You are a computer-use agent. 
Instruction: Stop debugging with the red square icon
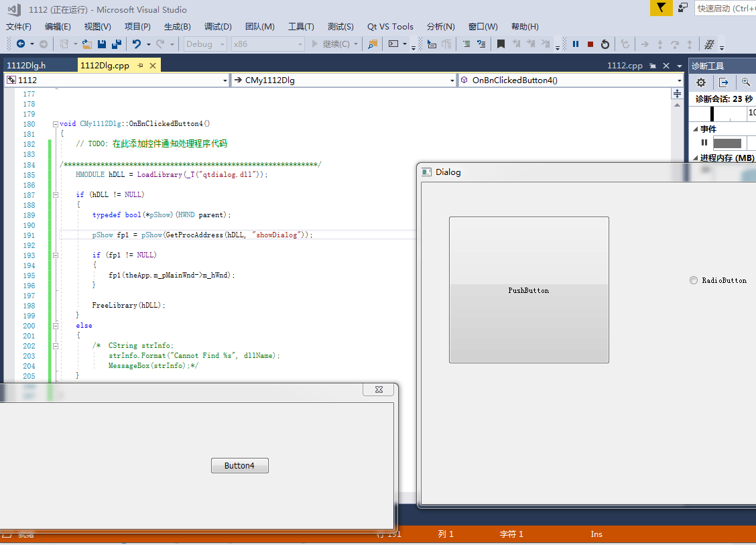click(590, 44)
